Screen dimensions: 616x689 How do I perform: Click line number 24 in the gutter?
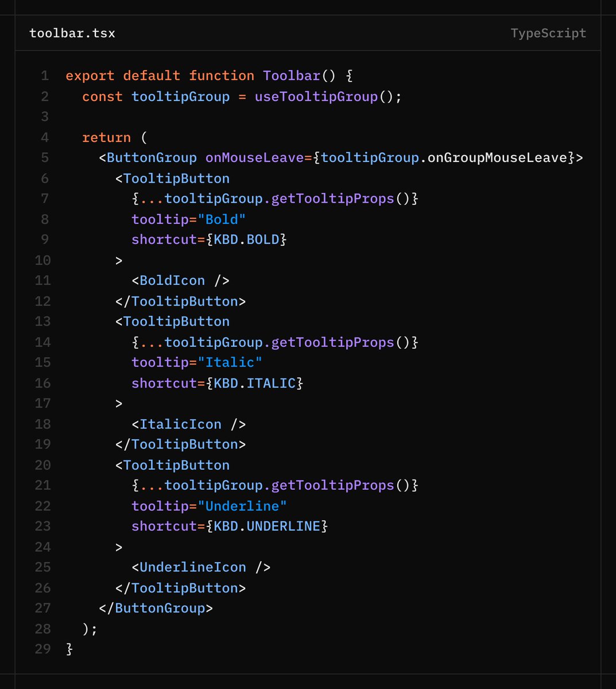point(42,547)
